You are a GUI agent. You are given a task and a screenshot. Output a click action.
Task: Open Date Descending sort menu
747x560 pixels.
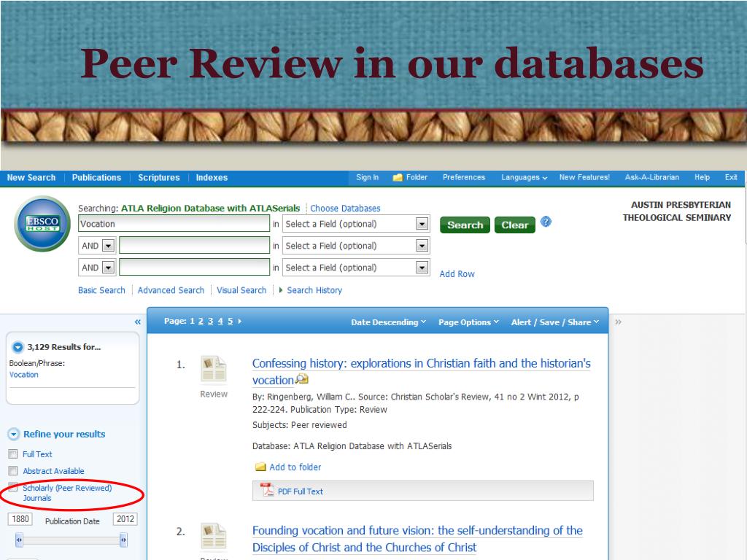388,322
